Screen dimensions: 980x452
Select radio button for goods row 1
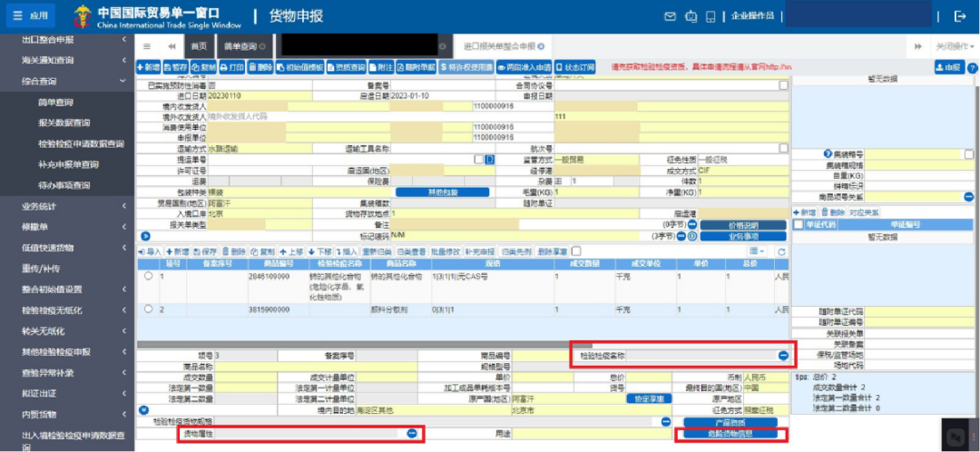(148, 276)
